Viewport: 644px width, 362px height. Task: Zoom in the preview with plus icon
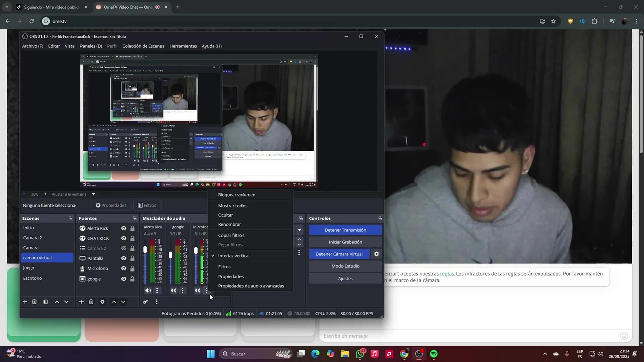click(45, 194)
